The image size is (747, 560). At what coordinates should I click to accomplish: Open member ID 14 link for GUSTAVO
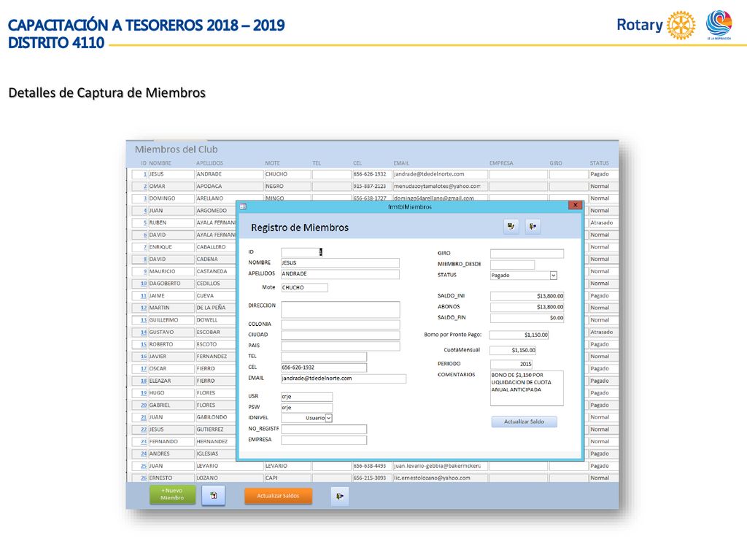[144, 332]
